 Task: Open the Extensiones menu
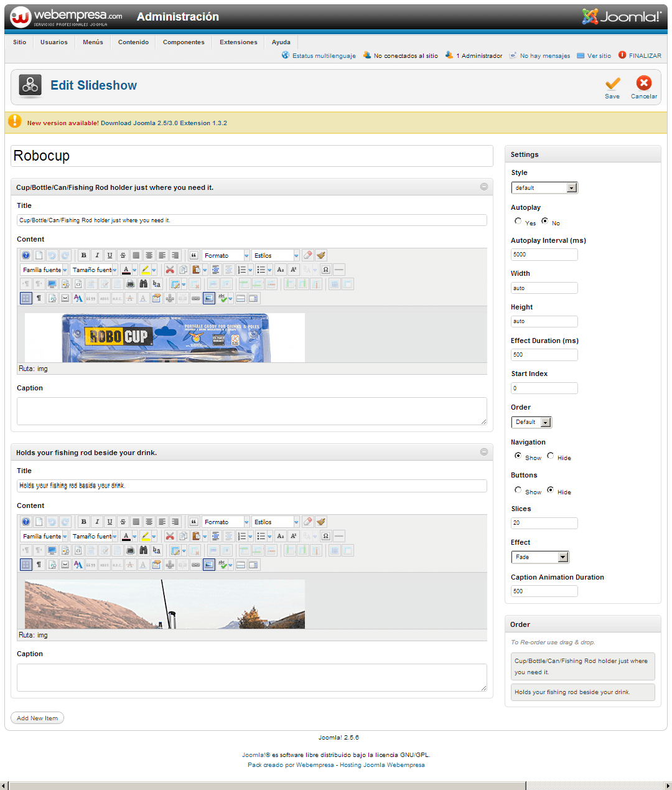pyautogui.click(x=238, y=42)
